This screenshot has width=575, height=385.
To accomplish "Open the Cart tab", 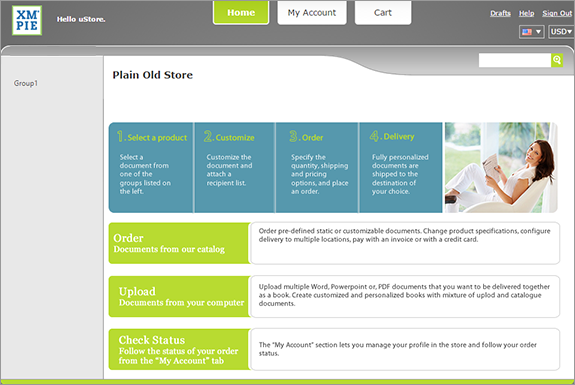I will [383, 12].
